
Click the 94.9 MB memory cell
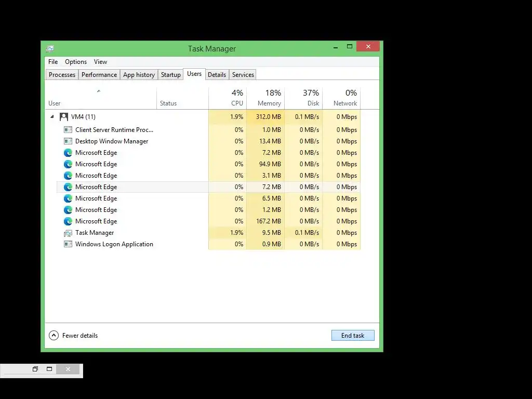(x=265, y=164)
